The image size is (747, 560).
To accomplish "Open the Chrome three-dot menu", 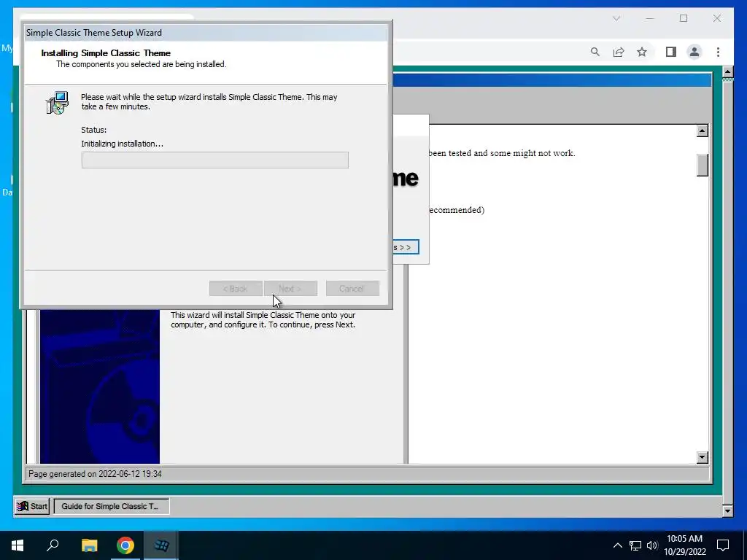I will coord(718,52).
